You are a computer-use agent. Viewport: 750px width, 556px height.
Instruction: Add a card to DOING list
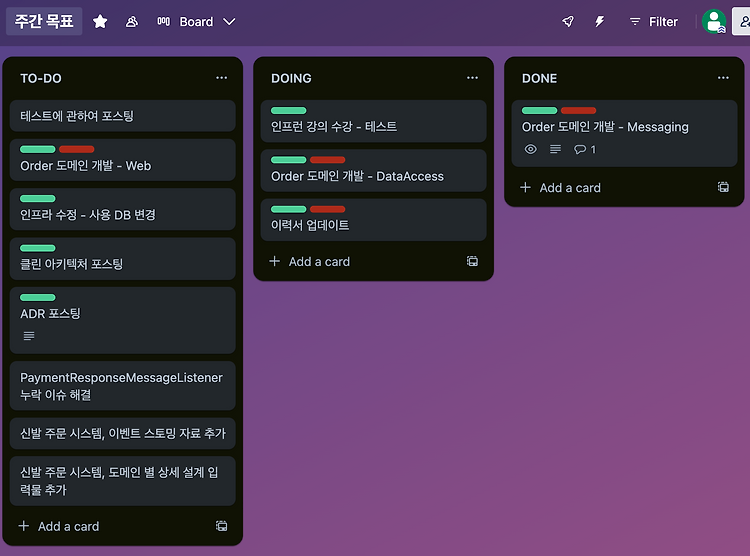[x=310, y=262]
